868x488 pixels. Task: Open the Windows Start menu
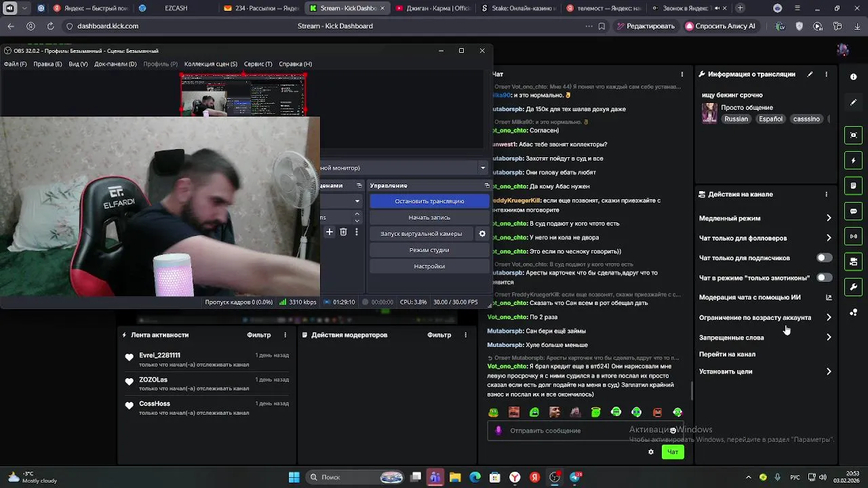click(294, 477)
